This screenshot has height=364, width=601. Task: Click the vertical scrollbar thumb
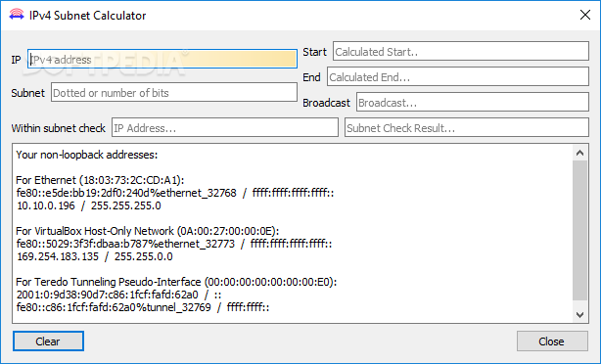coord(579,230)
